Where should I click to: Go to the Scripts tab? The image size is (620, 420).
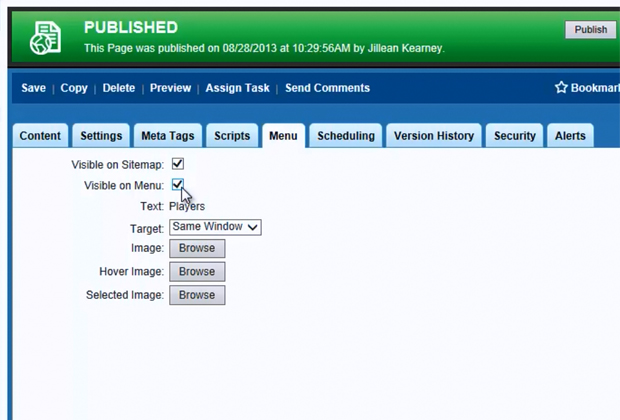[x=232, y=136]
